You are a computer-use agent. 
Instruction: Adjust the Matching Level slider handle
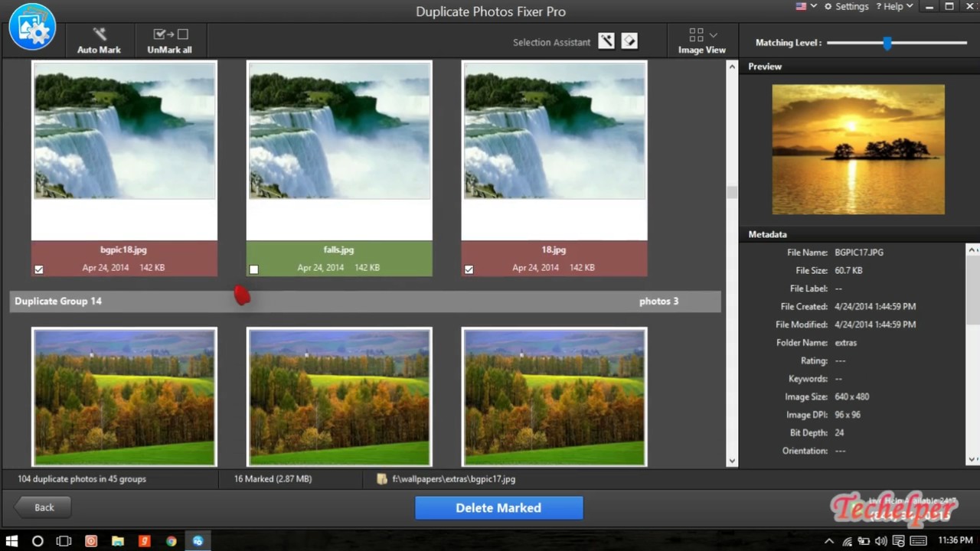pos(887,43)
